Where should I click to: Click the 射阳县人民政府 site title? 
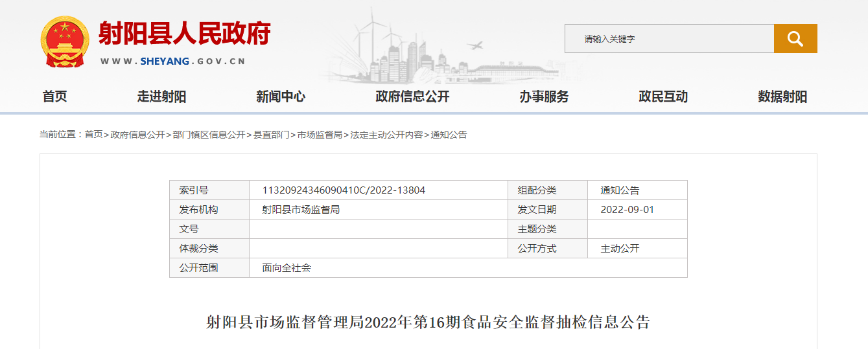(184, 34)
